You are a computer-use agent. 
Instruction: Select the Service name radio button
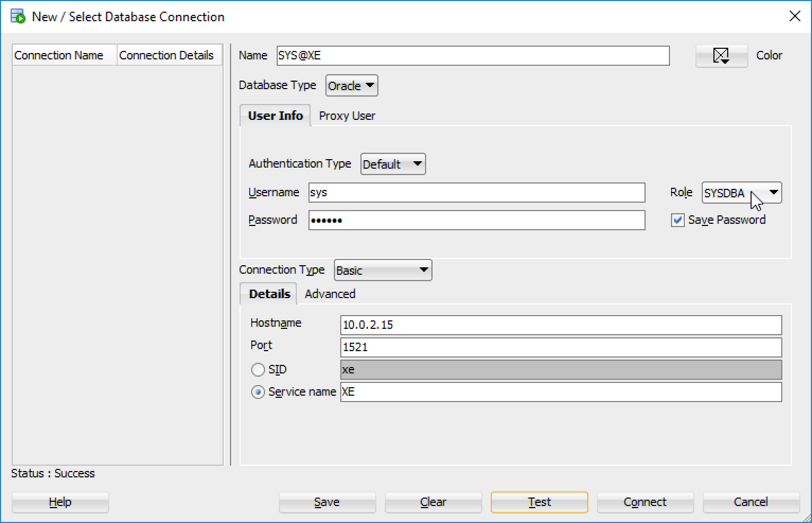(258, 391)
